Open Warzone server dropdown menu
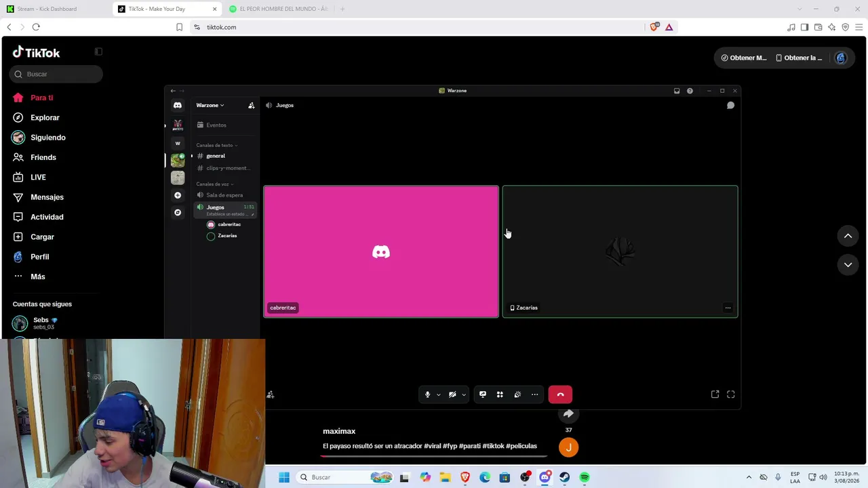 tap(210, 105)
